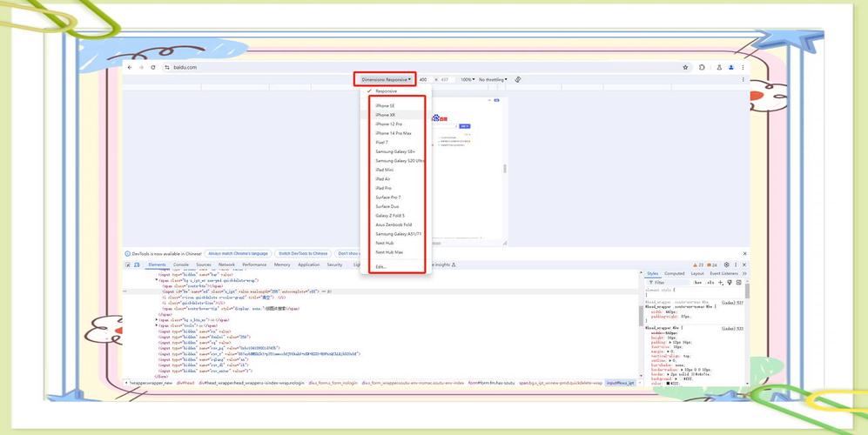This screenshot has height=435, width=868.
Task: Expand the No throttling dropdown
Action: tap(493, 79)
